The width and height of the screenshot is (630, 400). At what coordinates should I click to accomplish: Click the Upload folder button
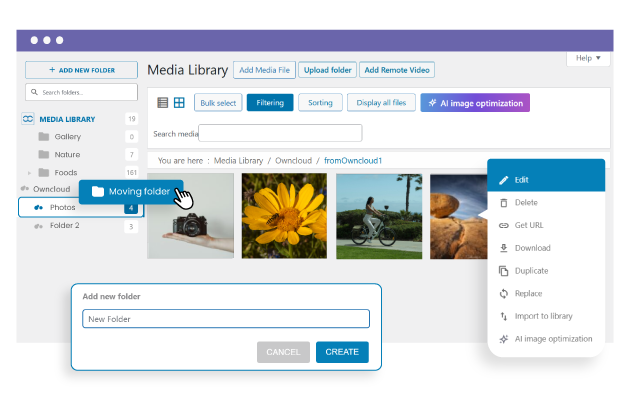327,70
